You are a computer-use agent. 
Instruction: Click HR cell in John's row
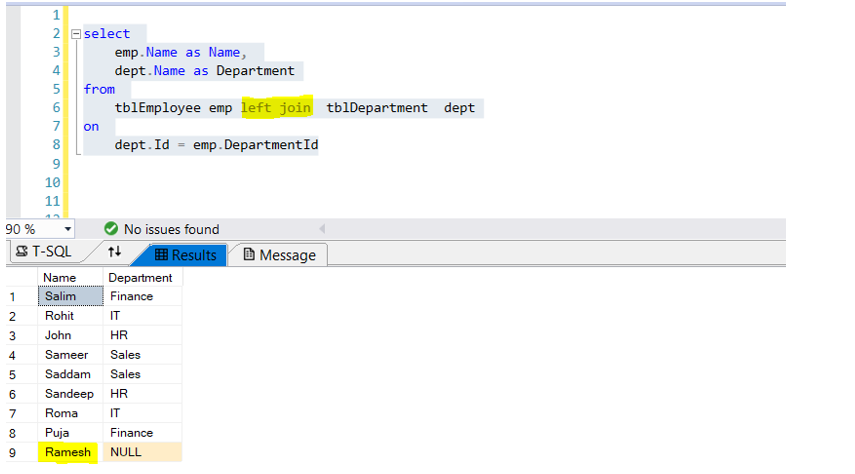coord(142,335)
